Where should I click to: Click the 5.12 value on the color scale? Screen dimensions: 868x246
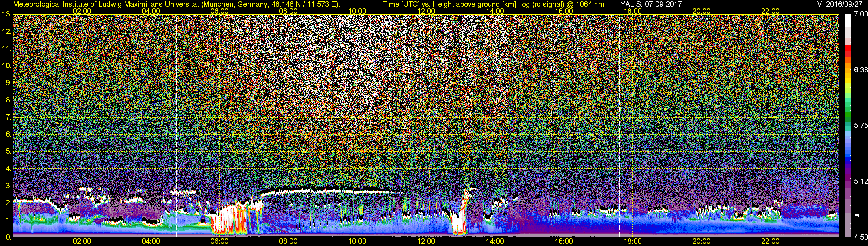[x=860, y=181]
